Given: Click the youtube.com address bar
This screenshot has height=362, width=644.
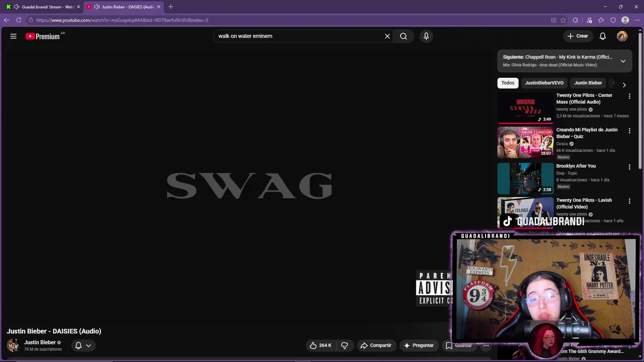Looking at the screenshot, I should pos(287,20).
